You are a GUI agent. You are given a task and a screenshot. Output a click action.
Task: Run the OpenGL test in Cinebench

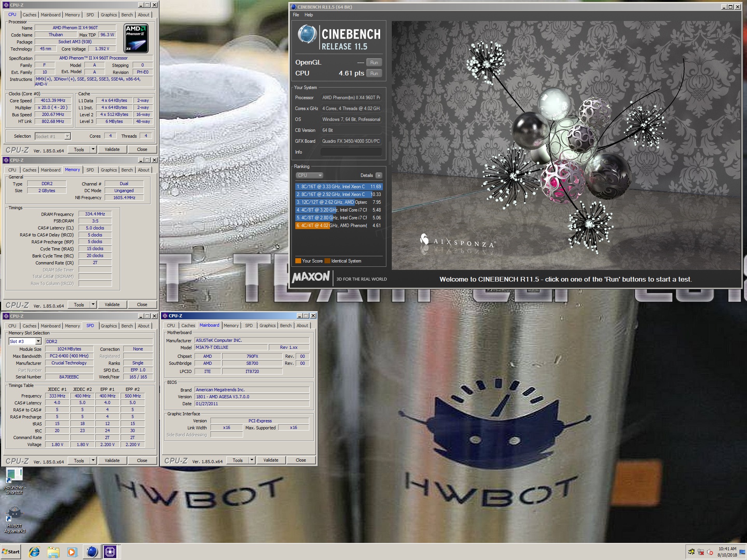(x=374, y=63)
